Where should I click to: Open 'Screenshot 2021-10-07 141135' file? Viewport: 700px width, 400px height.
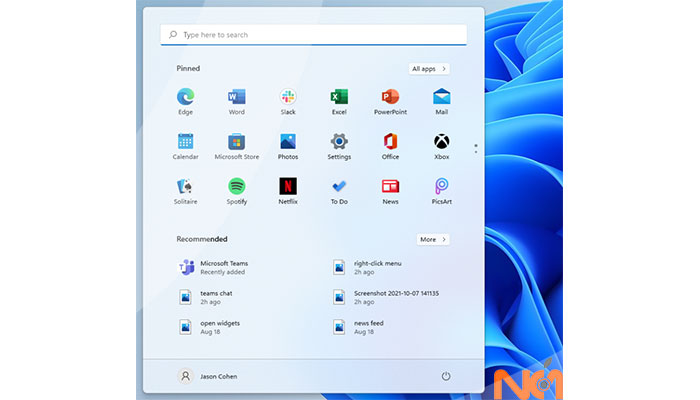pyautogui.click(x=386, y=297)
